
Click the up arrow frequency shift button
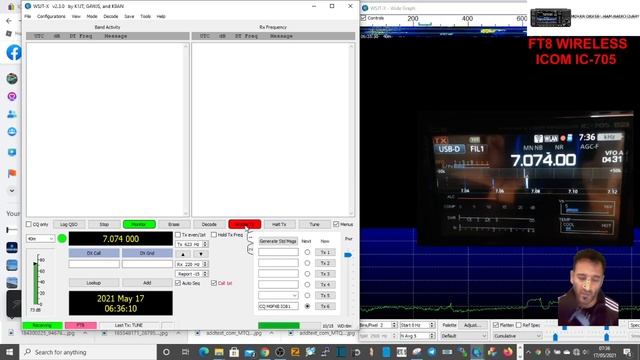(183, 254)
